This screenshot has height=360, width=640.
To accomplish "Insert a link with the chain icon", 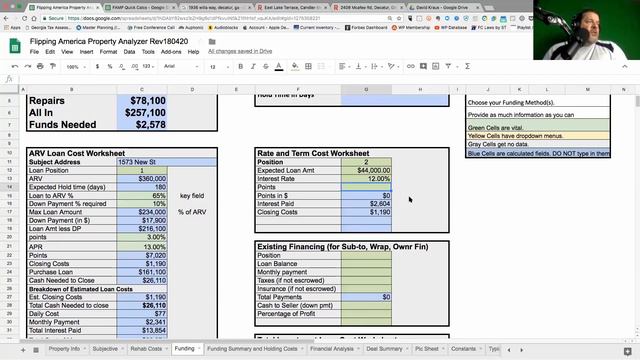I will 411,66.
